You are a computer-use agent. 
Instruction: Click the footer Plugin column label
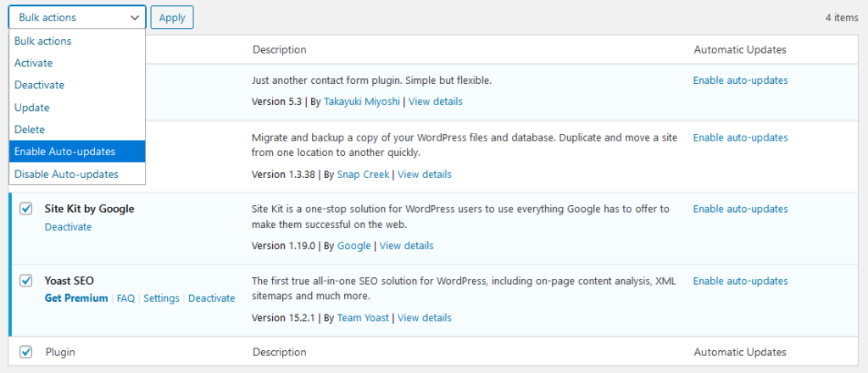60,352
